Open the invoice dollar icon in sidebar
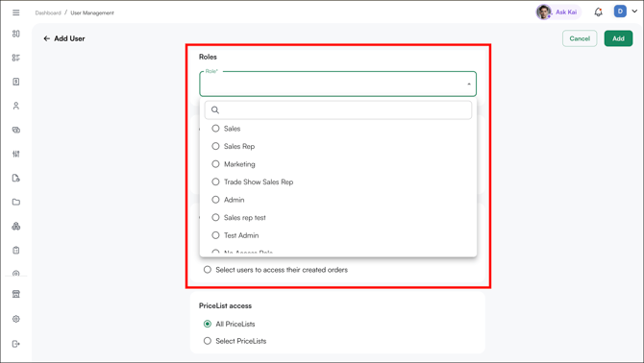The height and width of the screenshot is (363, 644). pyautogui.click(x=16, y=82)
